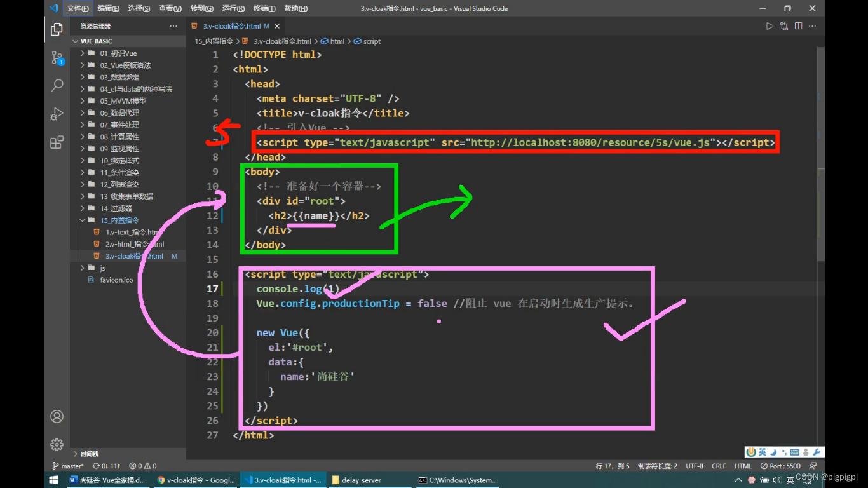Expand the 06_数据代理 folder
Image resolution: width=868 pixels, height=488 pixels.
click(83, 113)
